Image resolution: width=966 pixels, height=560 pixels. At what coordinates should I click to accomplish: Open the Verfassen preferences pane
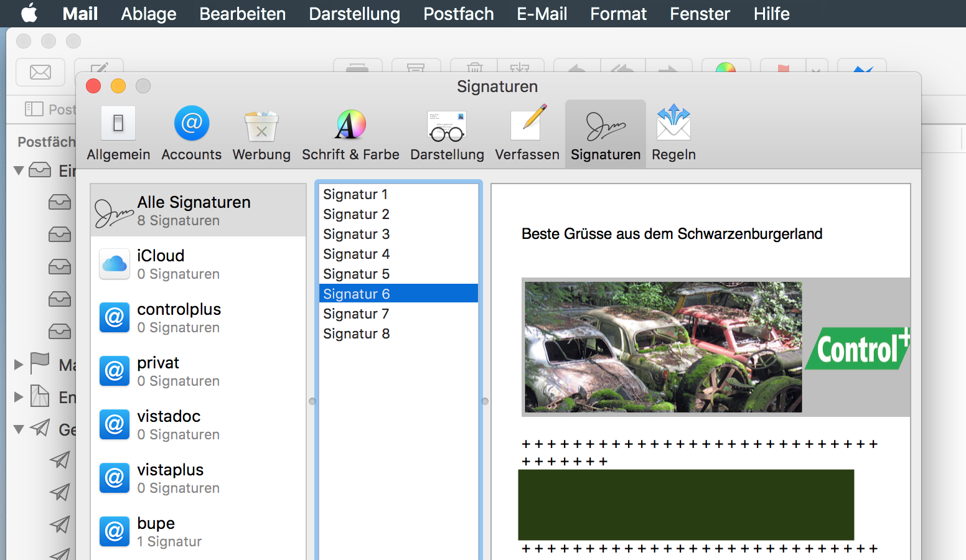pyautogui.click(x=527, y=134)
